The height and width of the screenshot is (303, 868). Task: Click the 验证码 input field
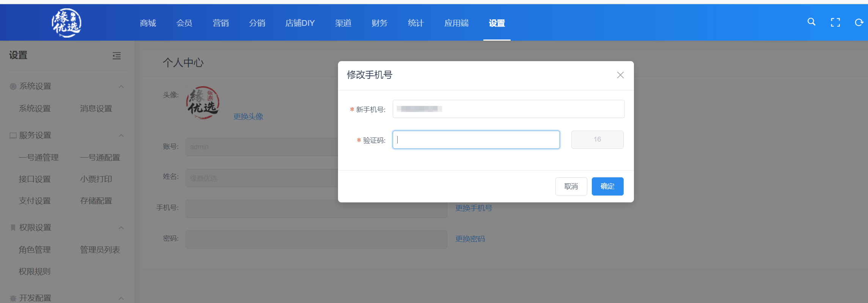[x=476, y=140]
